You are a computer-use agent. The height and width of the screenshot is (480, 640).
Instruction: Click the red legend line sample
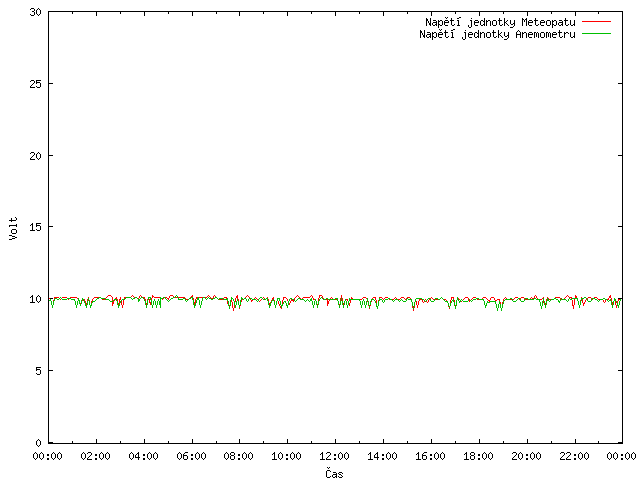tap(596, 22)
